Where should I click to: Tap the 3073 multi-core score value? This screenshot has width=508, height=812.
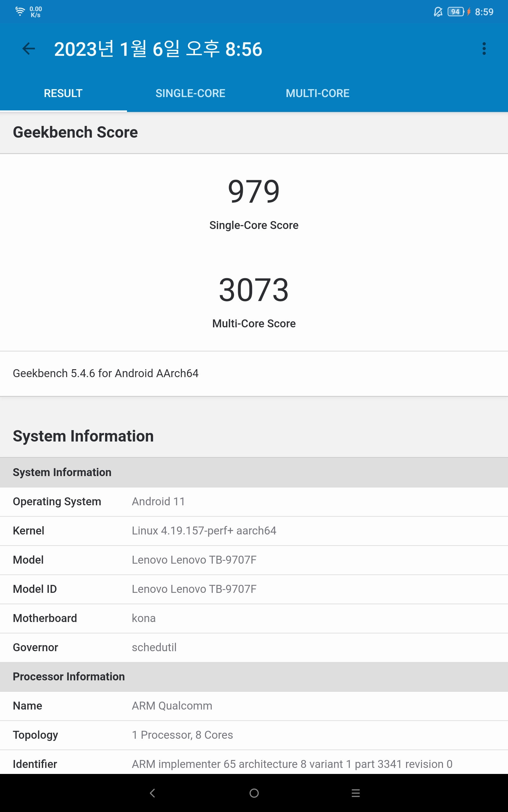click(x=254, y=290)
